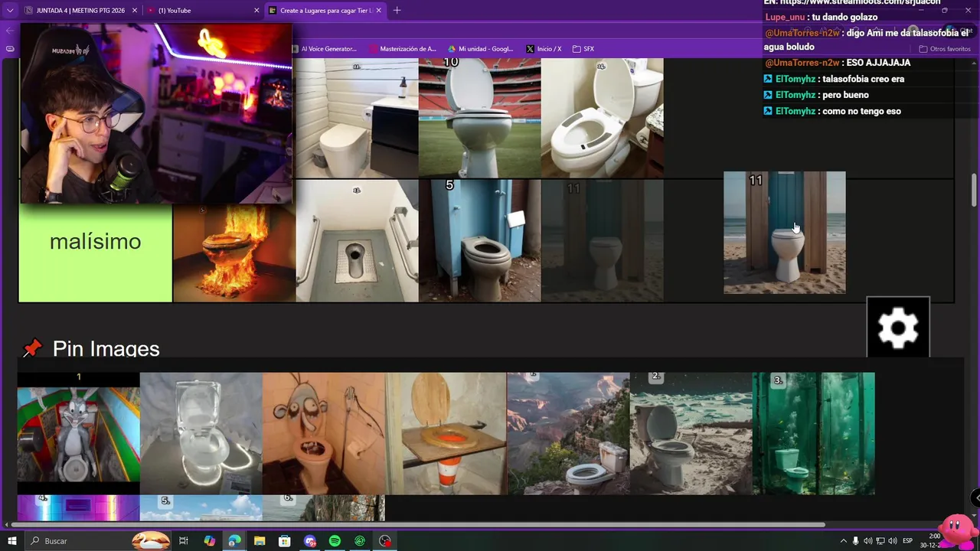Open the AI Voice Generator bookmark
980x551 pixels.
(325, 49)
